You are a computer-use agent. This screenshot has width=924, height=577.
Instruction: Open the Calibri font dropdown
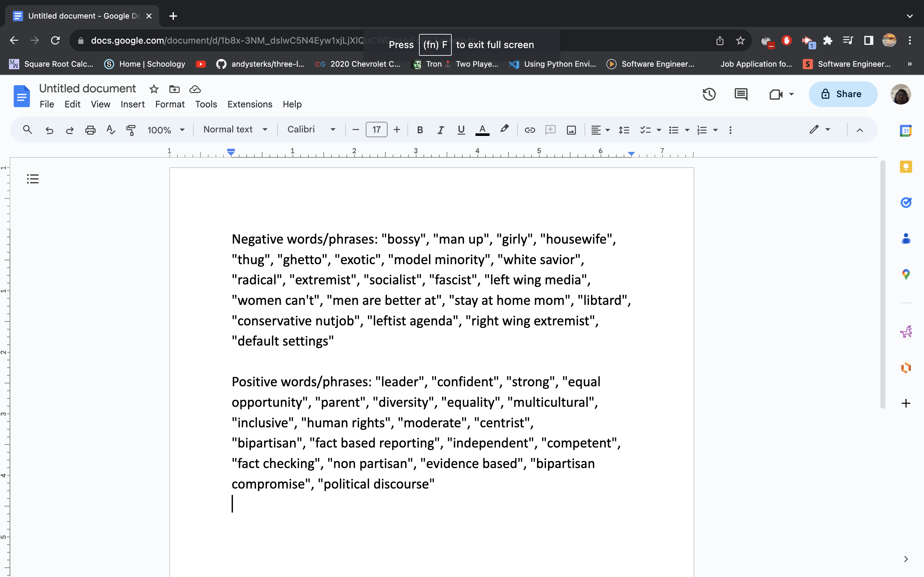pos(311,130)
